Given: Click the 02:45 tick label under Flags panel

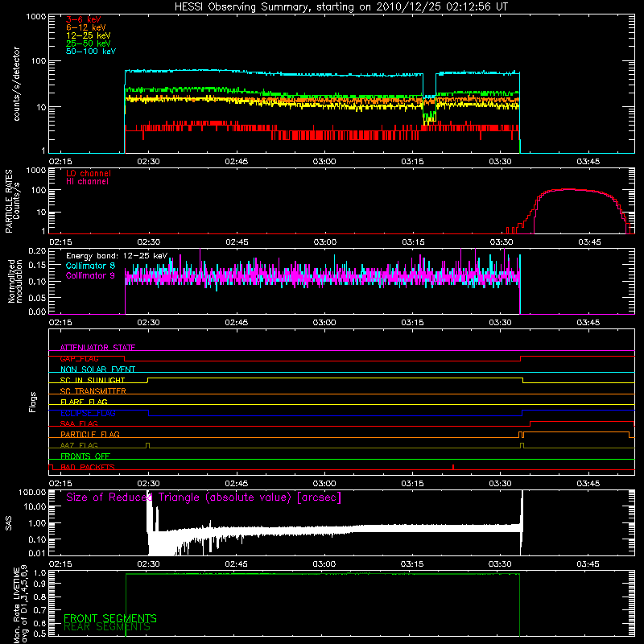Looking at the screenshot, I should [x=237, y=484].
